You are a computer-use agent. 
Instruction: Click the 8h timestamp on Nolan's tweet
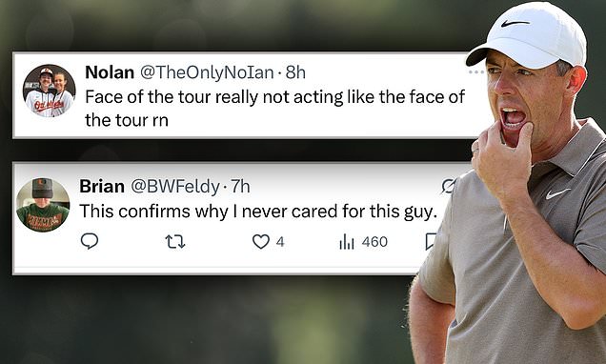(295, 72)
